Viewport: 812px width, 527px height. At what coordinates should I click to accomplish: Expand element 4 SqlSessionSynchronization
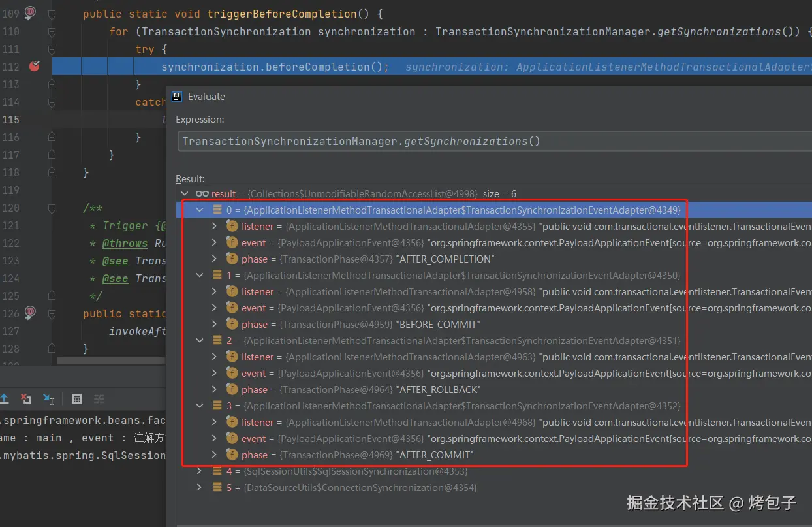200,471
